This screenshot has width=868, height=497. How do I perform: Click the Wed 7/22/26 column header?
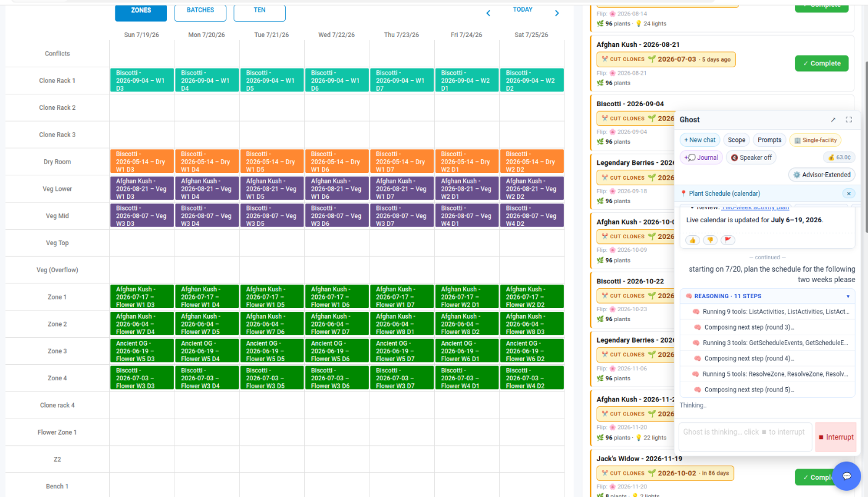pos(336,35)
